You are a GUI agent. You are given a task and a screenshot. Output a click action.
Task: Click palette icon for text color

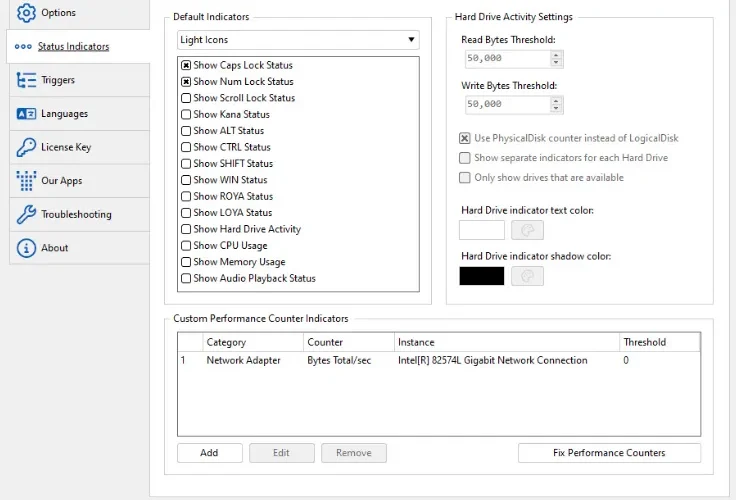527,230
